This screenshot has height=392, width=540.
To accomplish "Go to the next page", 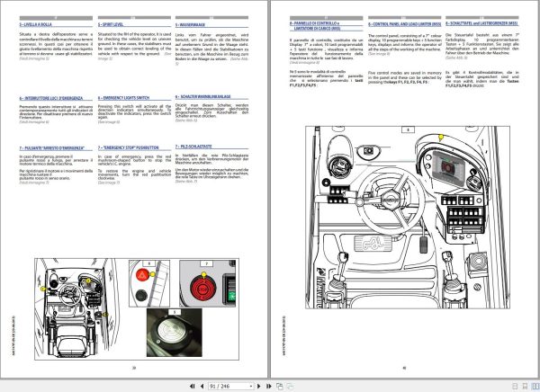I will [x=259, y=386].
